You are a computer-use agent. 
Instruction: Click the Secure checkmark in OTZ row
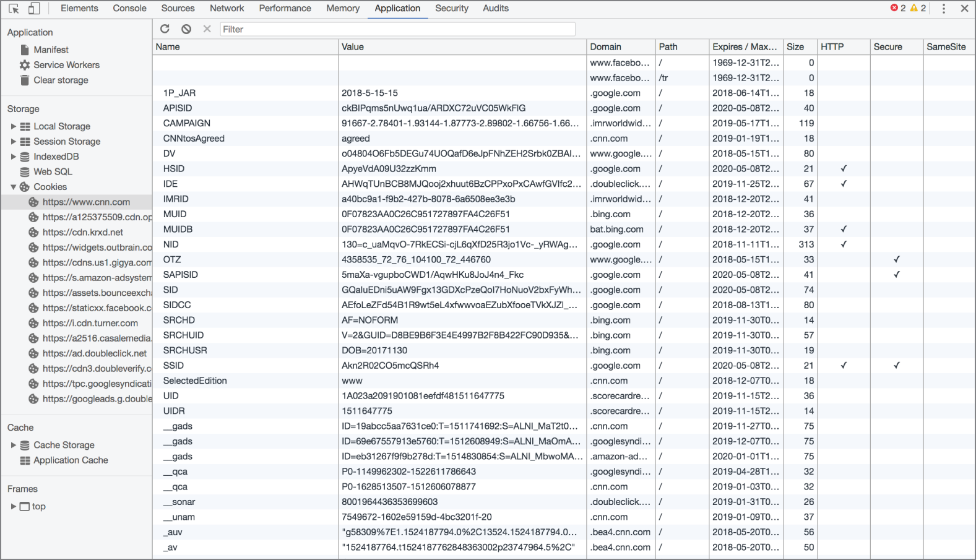[x=896, y=259]
